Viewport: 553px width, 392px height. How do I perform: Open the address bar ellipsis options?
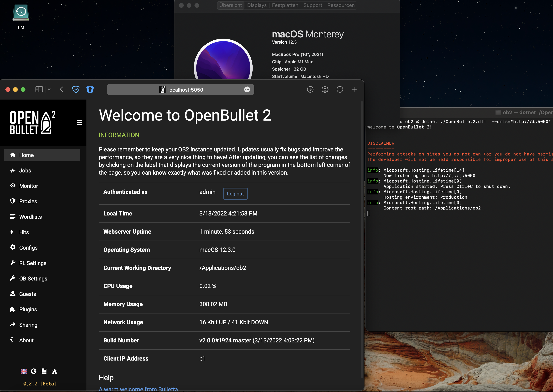[247, 90]
